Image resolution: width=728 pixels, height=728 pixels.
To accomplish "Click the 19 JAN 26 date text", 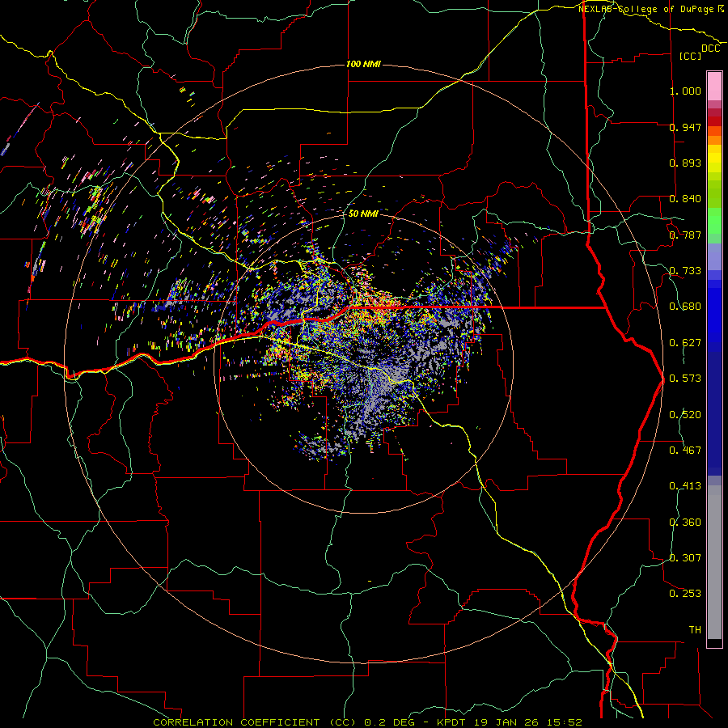I will [506, 722].
